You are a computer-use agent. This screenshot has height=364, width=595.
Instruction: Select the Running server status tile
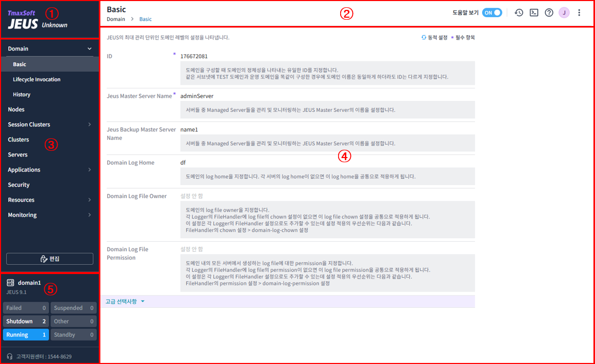[x=26, y=335]
